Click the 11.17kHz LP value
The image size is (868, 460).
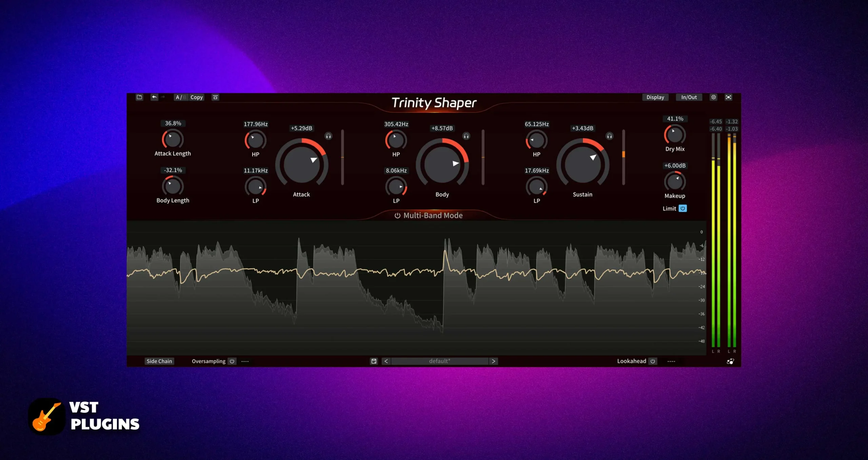tap(256, 171)
